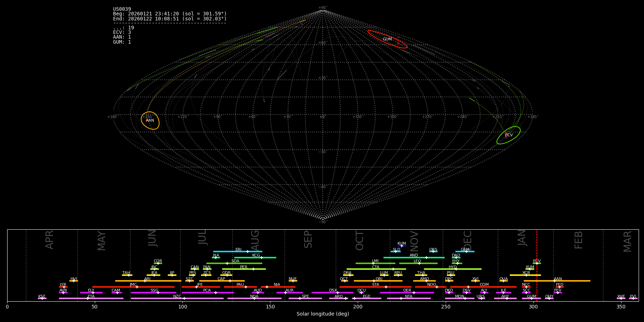Select the blue KUM shower bar

[x=402, y=246]
